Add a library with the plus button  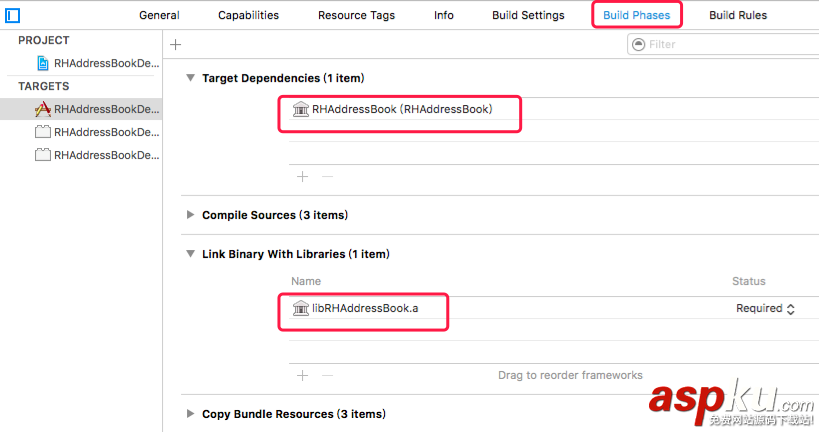(303, 375)
